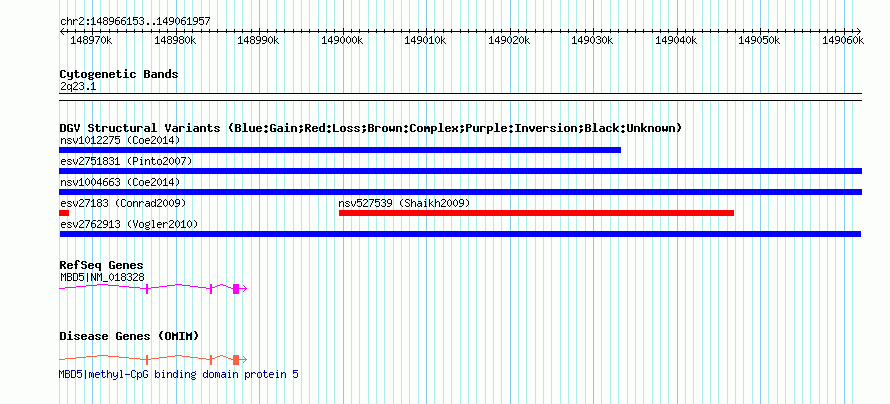Click the red nsv527539 (Shaikh2009) loss bar
The height and width of the screenshot is (404, 890).
[x=536, y=213]
